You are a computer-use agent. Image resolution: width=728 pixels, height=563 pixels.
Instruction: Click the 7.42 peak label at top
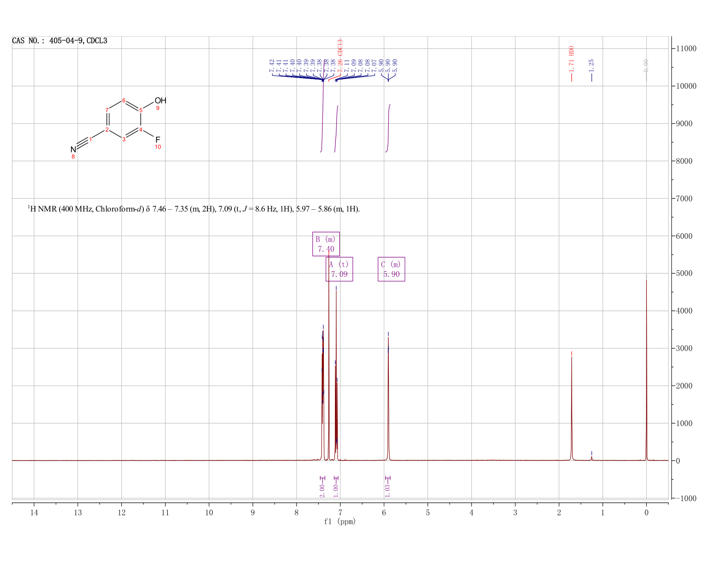click(272, 65)
